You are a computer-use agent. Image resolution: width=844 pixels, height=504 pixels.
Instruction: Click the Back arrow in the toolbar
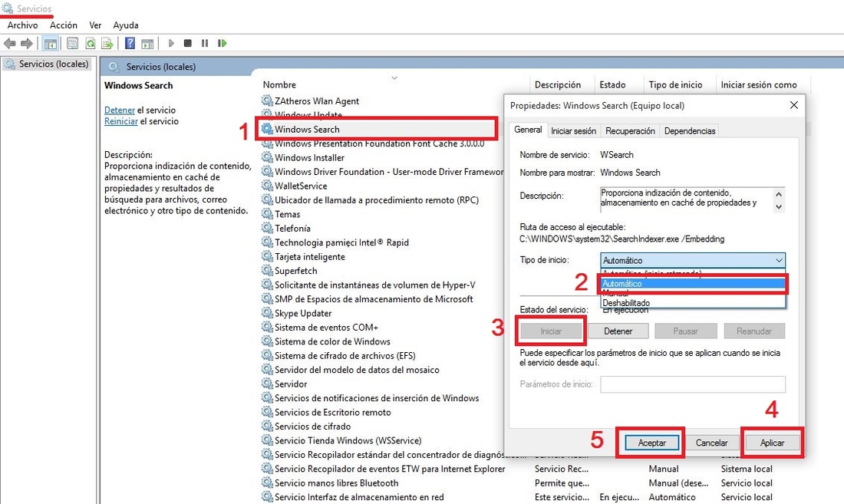click(x=9, y=44)
